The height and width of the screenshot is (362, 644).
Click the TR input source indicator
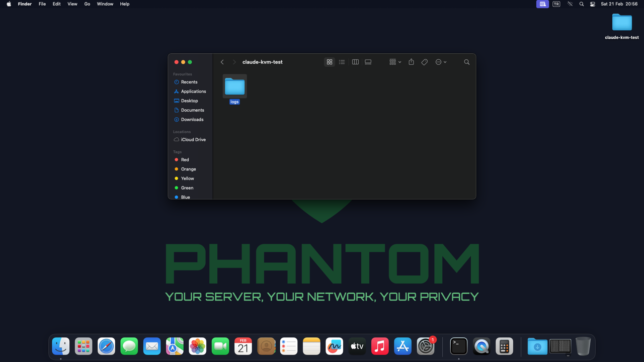pos(556,4)
